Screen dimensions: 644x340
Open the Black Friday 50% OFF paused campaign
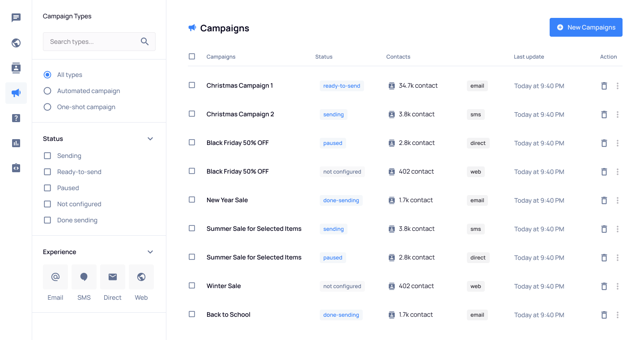(x=237, y=143)
